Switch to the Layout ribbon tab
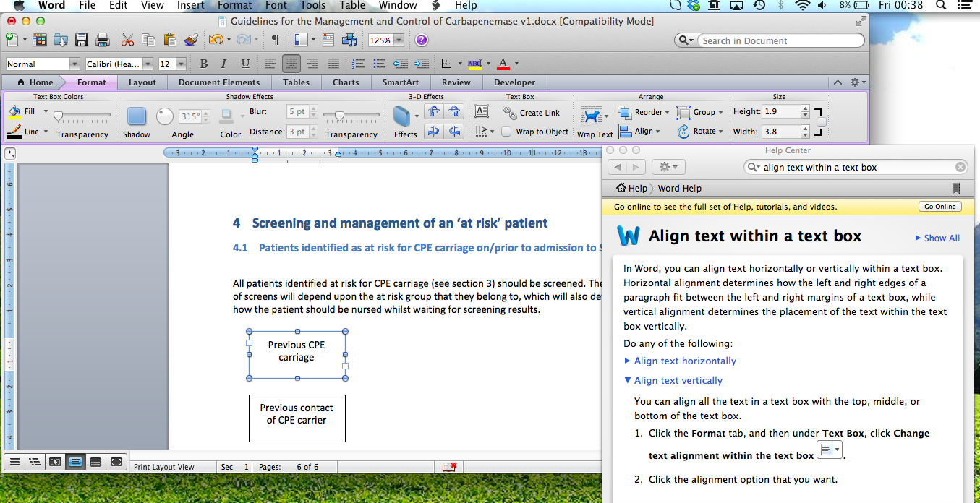The height and width of the screenshot is (503, 980). click(x=142, y=82)
